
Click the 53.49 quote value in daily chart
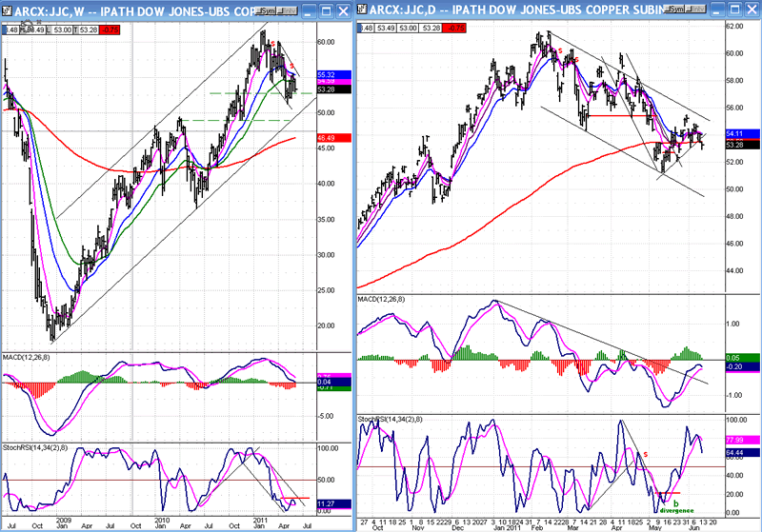click(x=386, y=29)
